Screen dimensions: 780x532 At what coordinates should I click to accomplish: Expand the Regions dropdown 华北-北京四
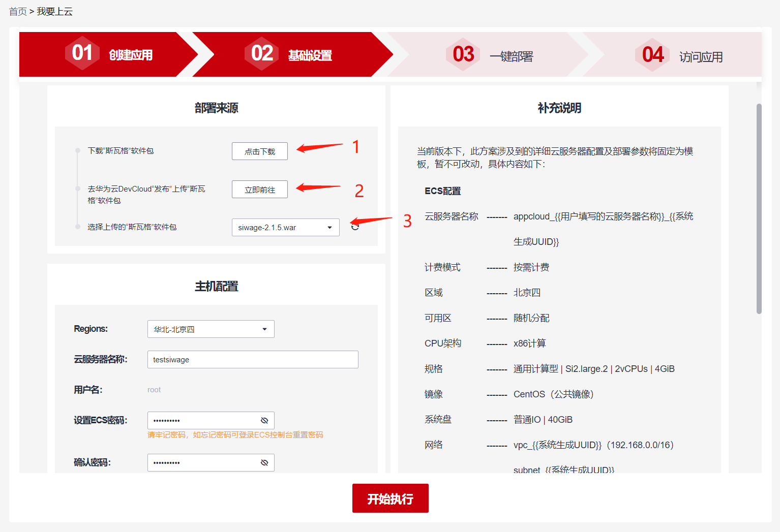(x=211, y=329)
